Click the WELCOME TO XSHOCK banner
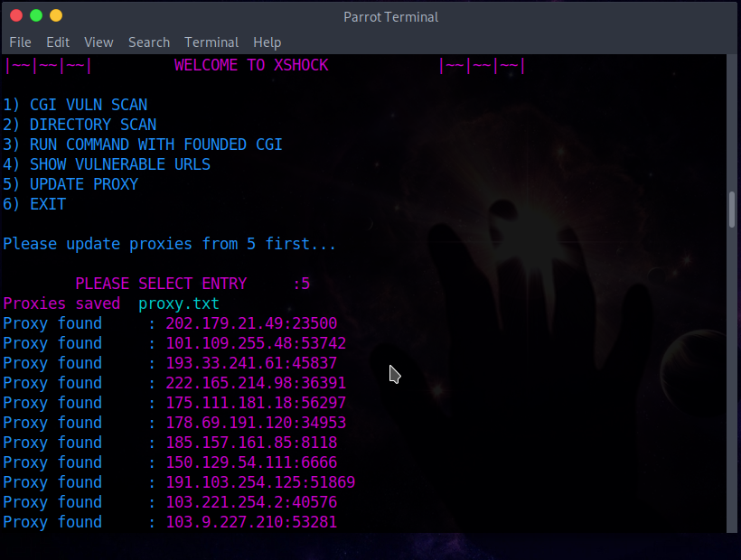 (x=251, y=65)
